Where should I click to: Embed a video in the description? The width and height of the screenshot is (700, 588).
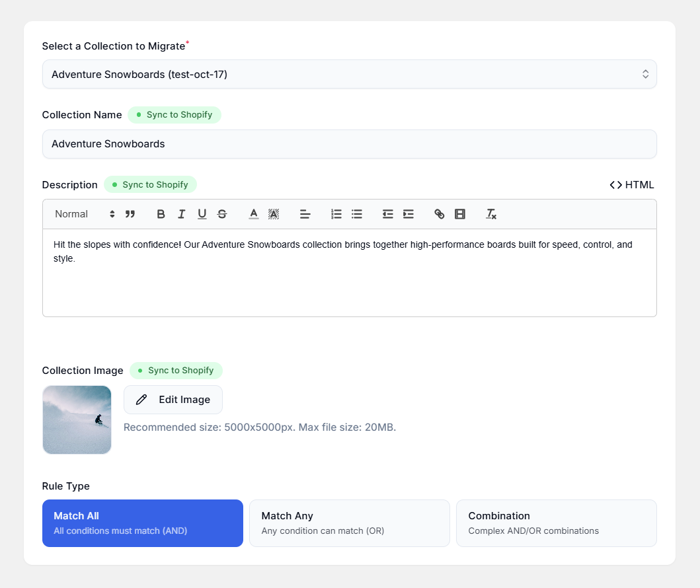(459, 213)
